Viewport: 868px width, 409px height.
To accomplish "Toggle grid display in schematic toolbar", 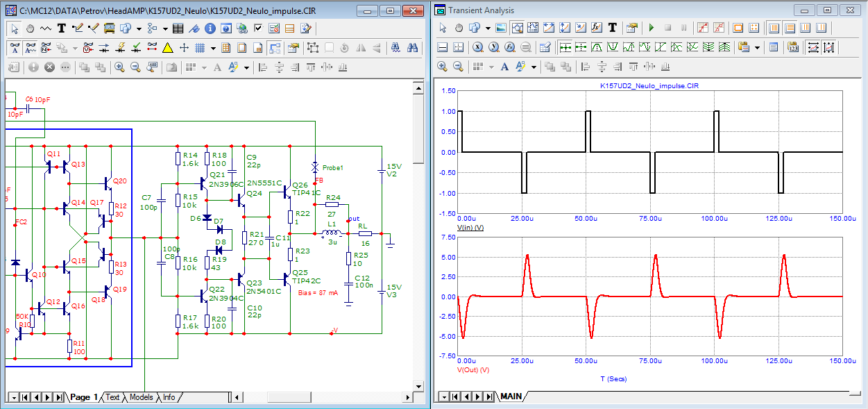I will (x=199, y=48).
